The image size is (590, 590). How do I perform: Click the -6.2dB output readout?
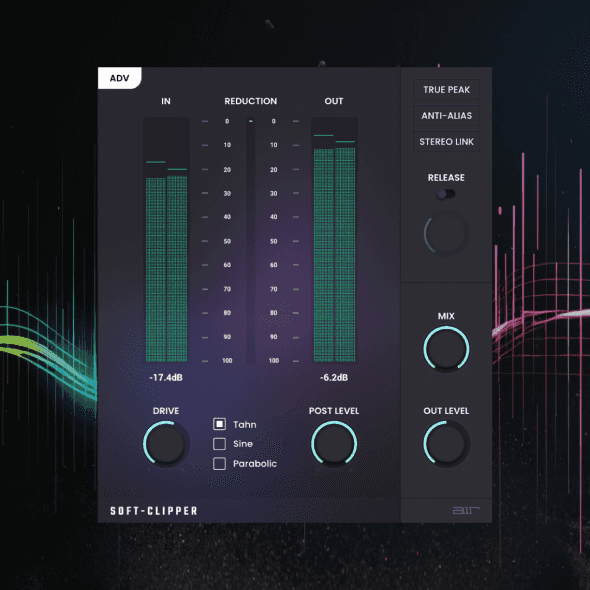tap(334, 377)
